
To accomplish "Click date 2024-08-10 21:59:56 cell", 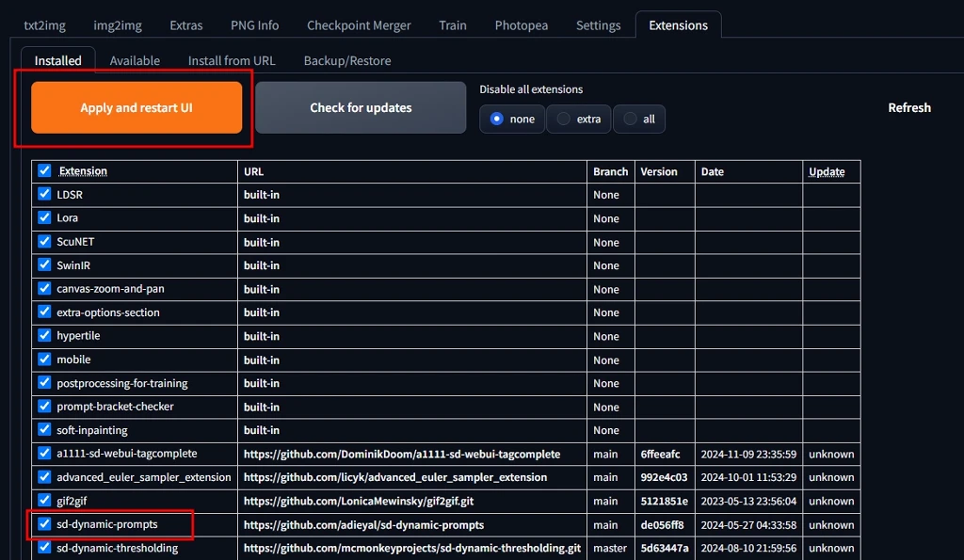I will point(748,548).
